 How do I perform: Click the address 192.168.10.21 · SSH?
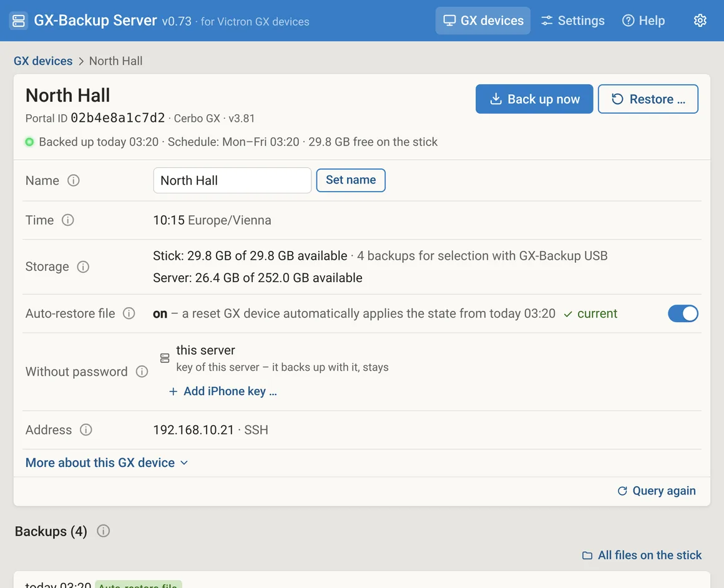tap(210, 429)
